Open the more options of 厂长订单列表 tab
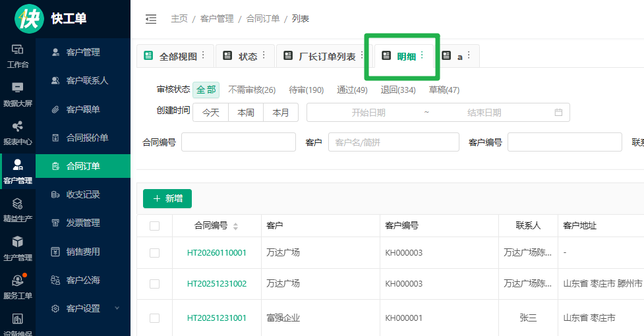Viewport: 644px width, 336px height. click(361, 55)
